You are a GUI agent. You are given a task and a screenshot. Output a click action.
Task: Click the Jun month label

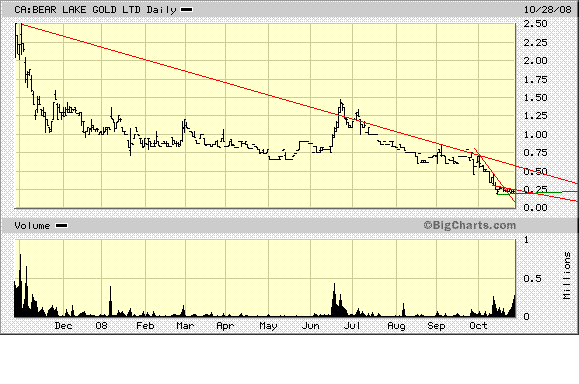[x=311, y=326]
